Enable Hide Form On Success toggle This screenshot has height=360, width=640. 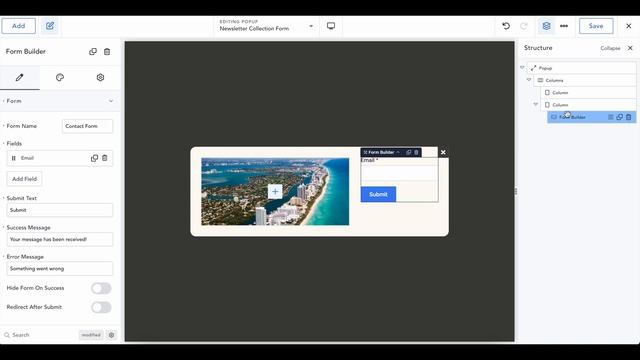tap(101, 288)
